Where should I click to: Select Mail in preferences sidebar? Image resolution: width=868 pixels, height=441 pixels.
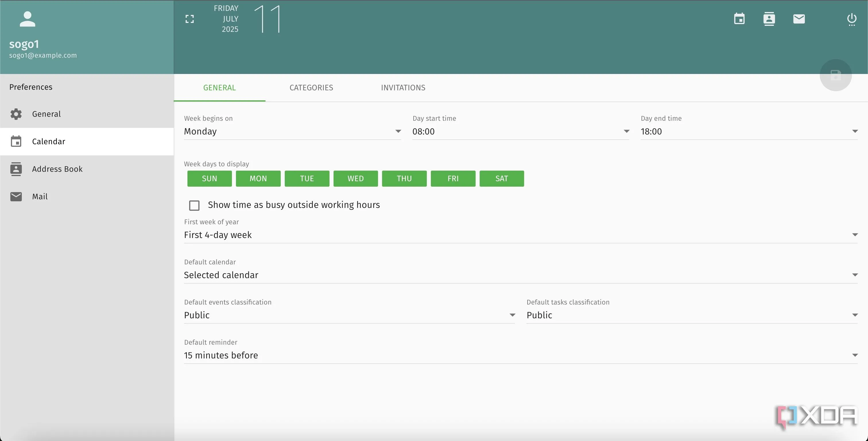[40, 197]
